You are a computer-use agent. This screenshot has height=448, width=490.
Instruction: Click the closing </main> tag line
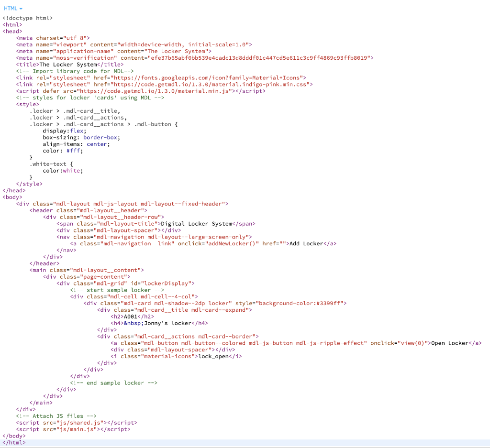[x=41, y=403]
